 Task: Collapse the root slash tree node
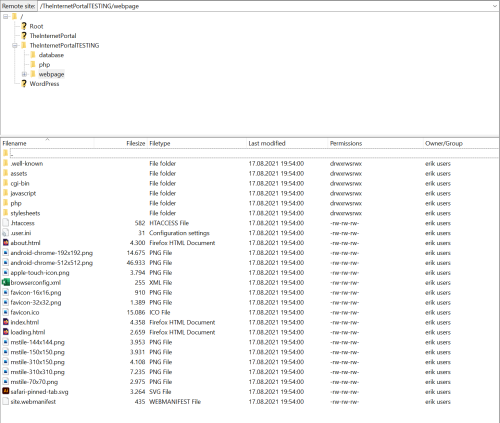pyautogui.click(x=6, y=16)
